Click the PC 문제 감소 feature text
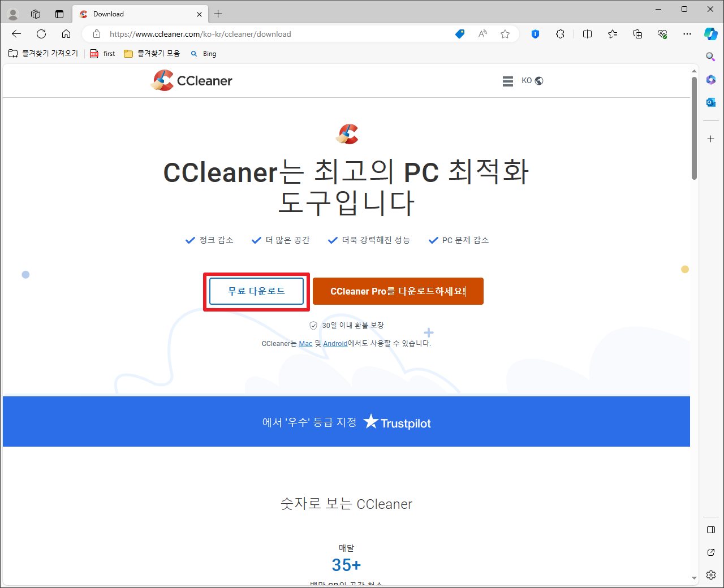Viewport: 724px width, 588px height. [x=466, y=240]
